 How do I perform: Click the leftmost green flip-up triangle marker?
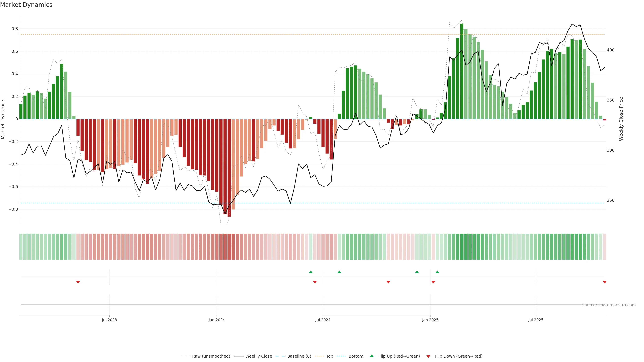point(311,272)
